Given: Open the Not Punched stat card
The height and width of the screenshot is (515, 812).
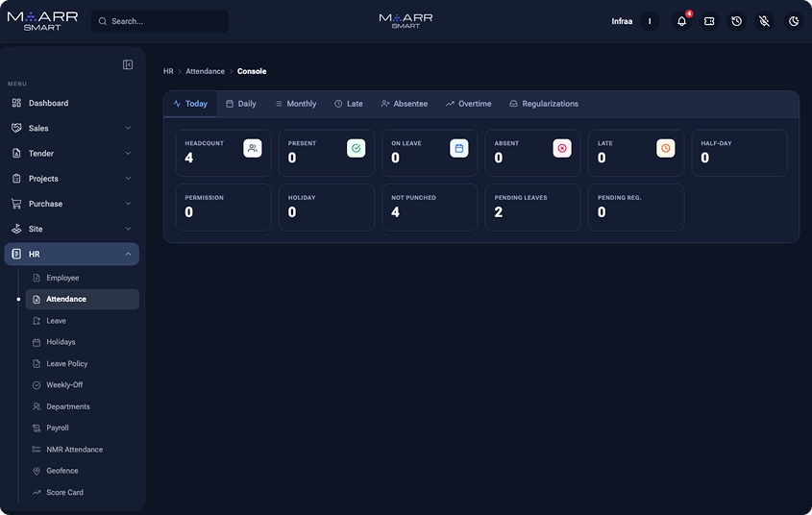Looking at the screenshot, I should click(430, 207).
